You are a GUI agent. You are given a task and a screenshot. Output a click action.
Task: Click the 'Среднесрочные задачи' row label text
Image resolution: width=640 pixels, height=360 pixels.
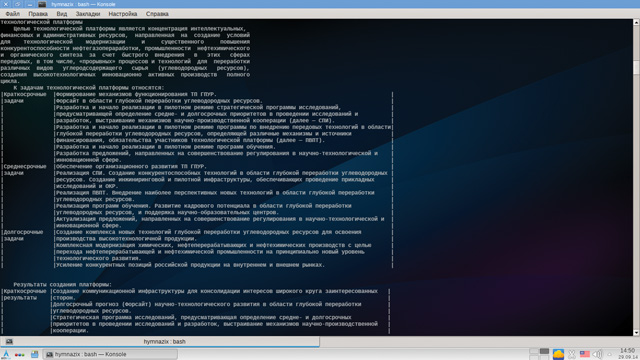tap(25, 170)
